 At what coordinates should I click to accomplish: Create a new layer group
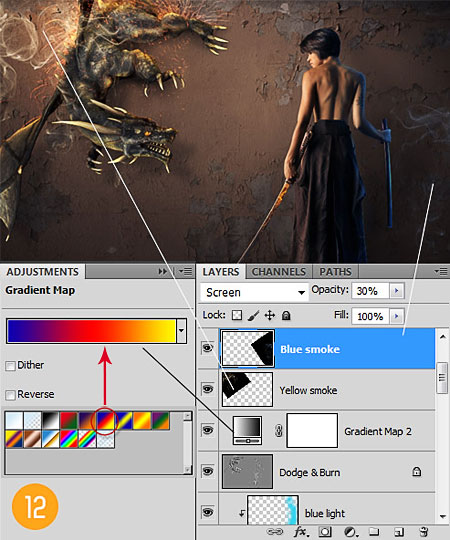[374, 532]
